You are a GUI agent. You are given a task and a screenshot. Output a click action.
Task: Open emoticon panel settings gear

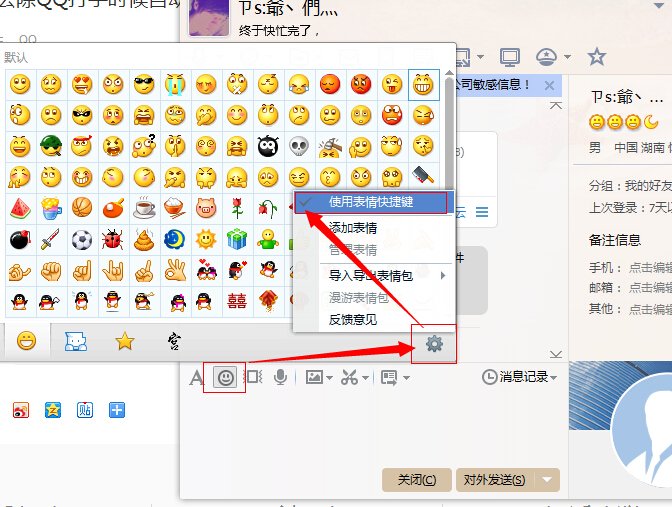[434, 344]
